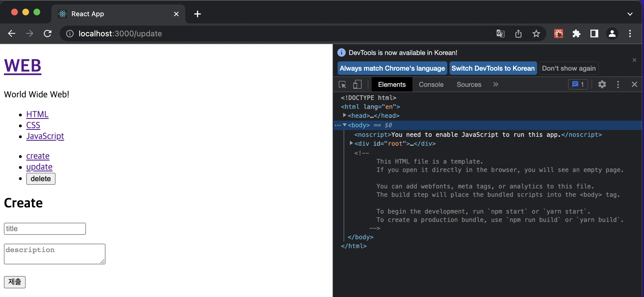644x297 pixels.
Task: Expand the div id root node
Action: [351, 143]
